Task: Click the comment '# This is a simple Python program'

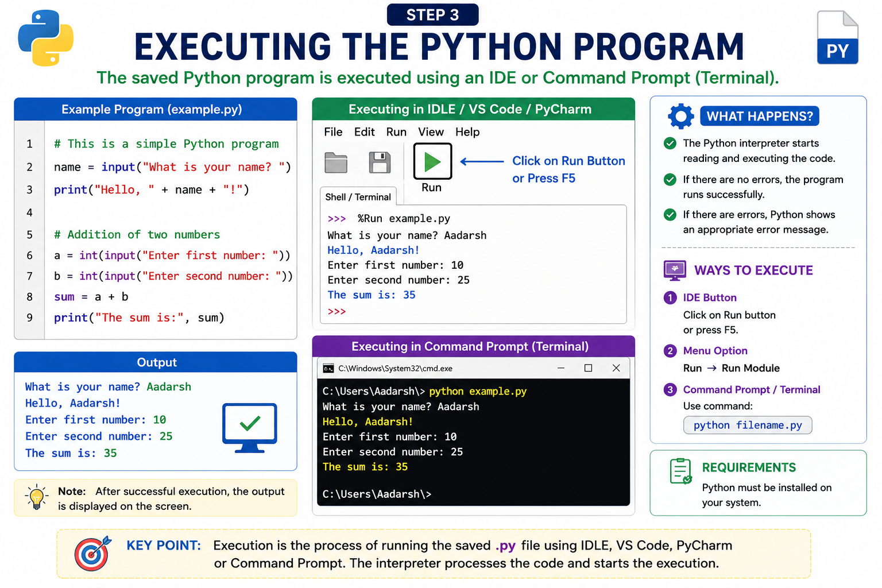Action: [167, 144]
